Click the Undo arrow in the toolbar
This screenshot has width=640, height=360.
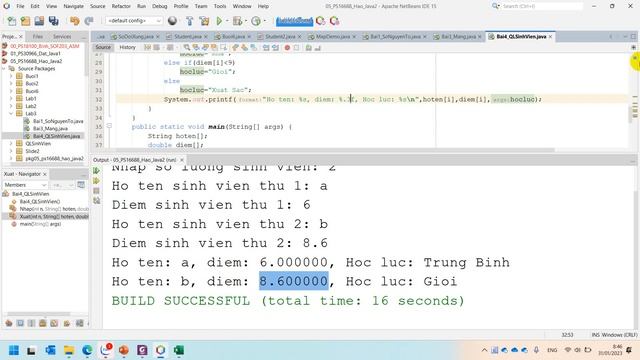click(74, 21)
